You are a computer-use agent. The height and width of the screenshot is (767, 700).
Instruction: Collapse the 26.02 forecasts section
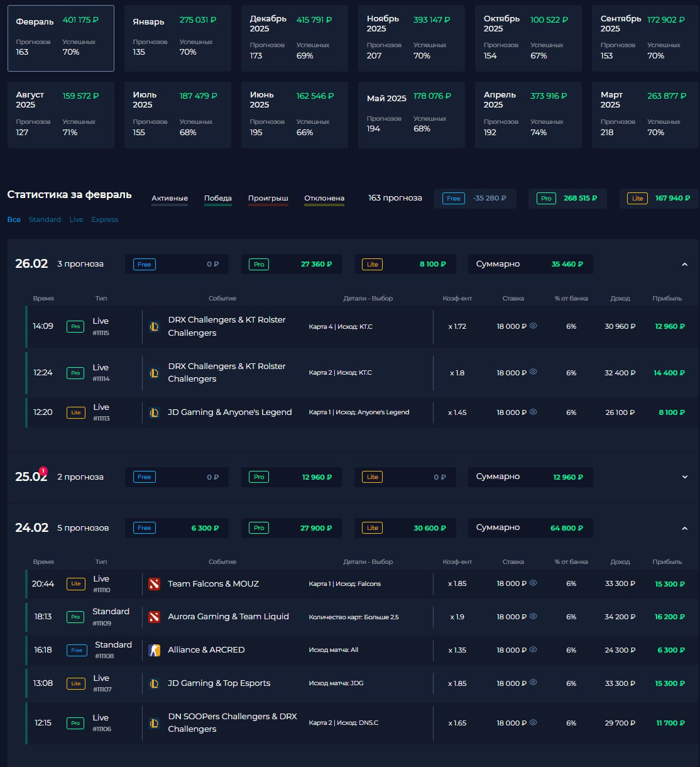coord(684,265)
